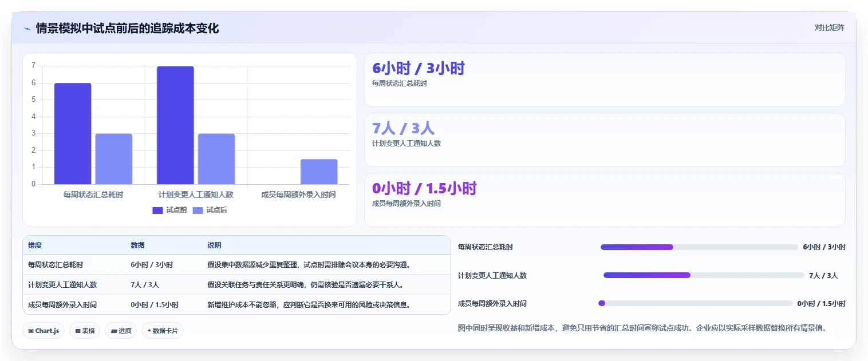This screenshot has height=361, width=868.
Task: Click the 数据 table column header
Action: 137,245
